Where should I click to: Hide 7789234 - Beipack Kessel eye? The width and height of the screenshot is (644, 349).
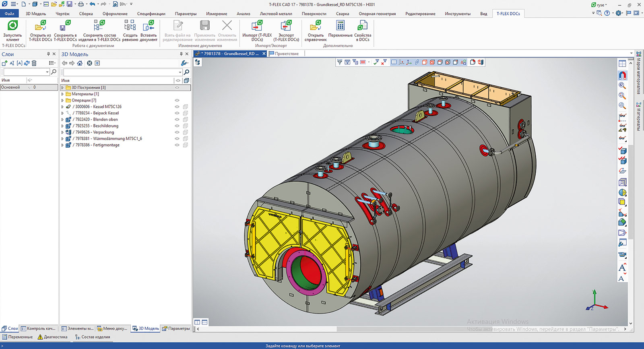(177, 113)
